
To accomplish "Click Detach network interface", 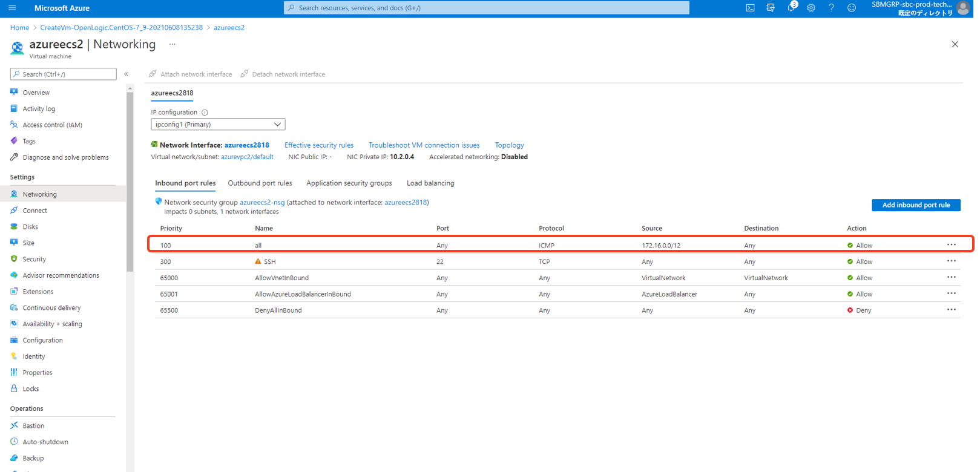I will 283,74.
